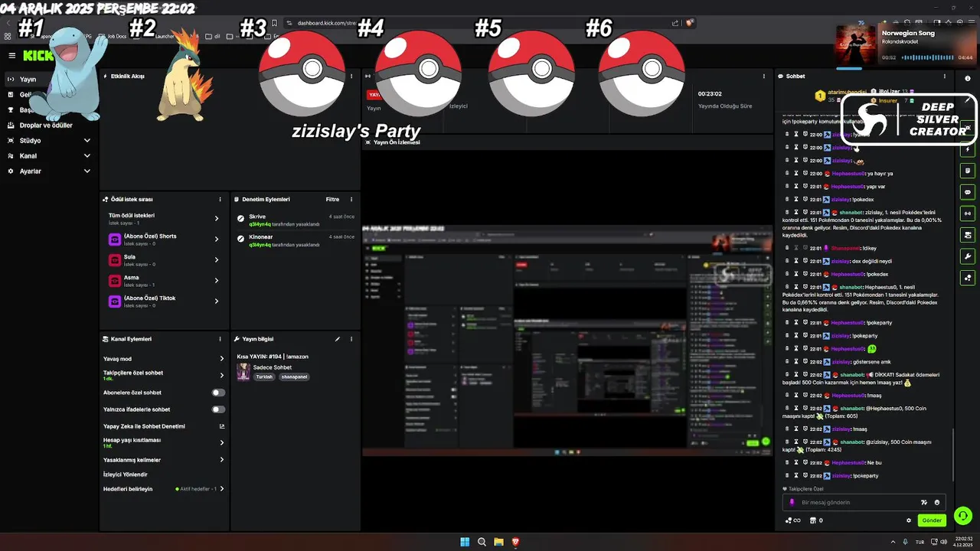The height and width of the screenshot is (551, 980).
Task: Click the Turkish language tag
Action: (264, 377)
